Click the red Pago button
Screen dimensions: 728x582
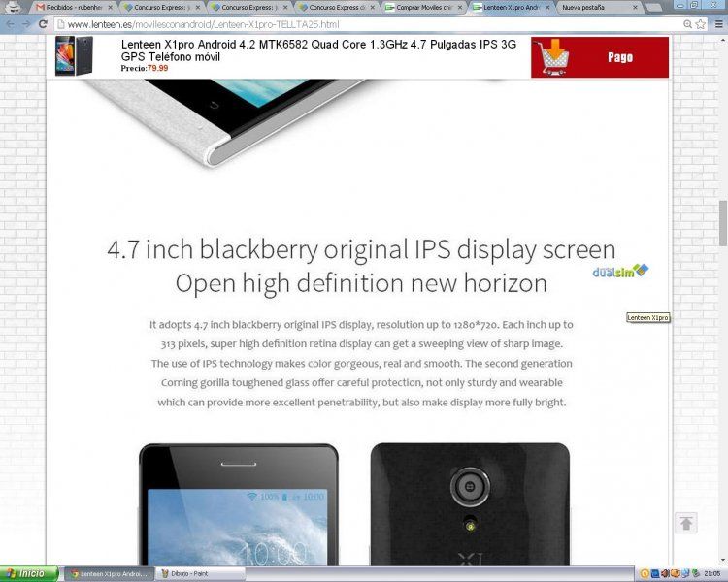point(600,57)
